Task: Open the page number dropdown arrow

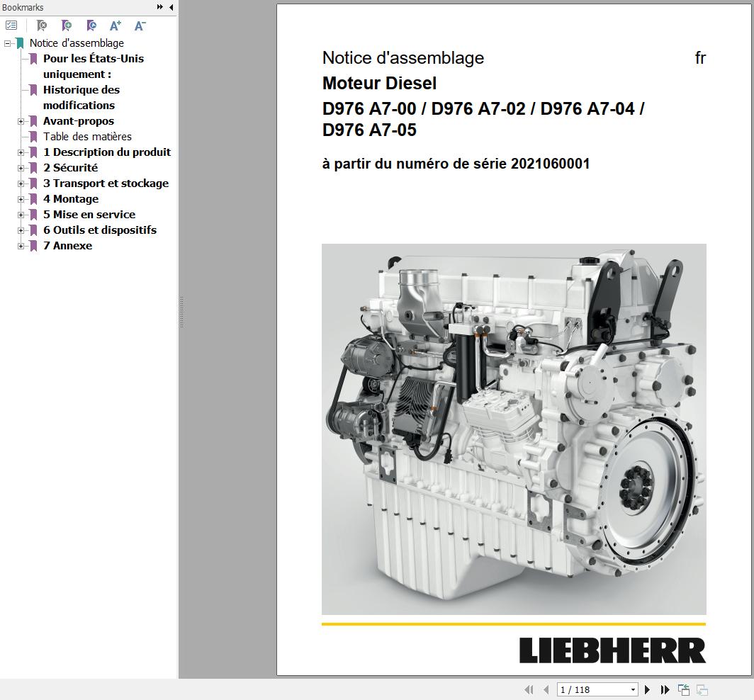Action: 634,690
